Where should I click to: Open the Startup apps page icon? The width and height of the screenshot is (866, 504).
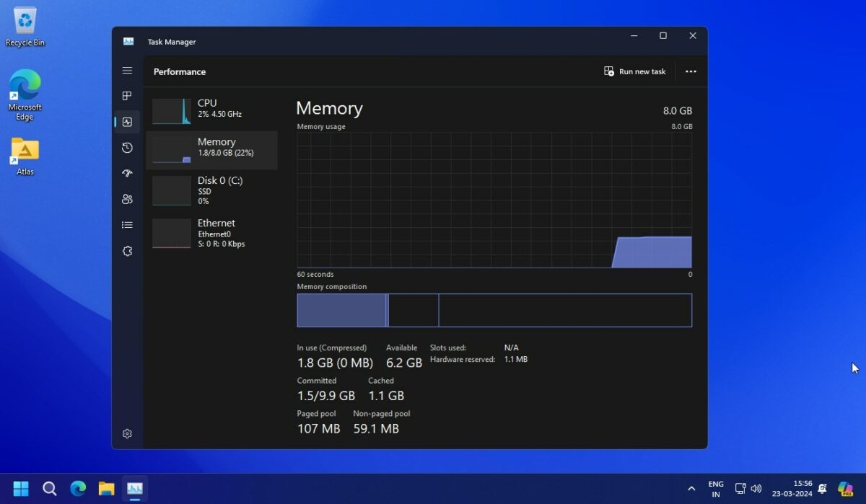click(x=127, y=174)
